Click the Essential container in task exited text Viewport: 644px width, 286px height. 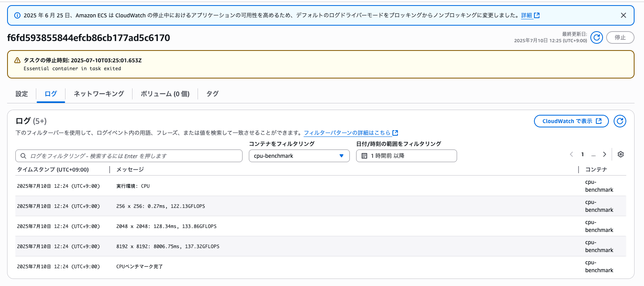point(72,69)
